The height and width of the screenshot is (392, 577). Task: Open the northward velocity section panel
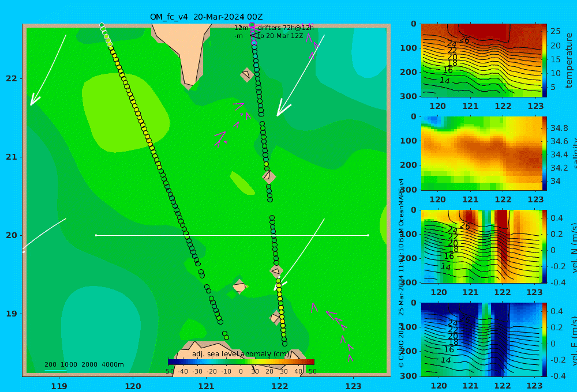click(481, 246)
